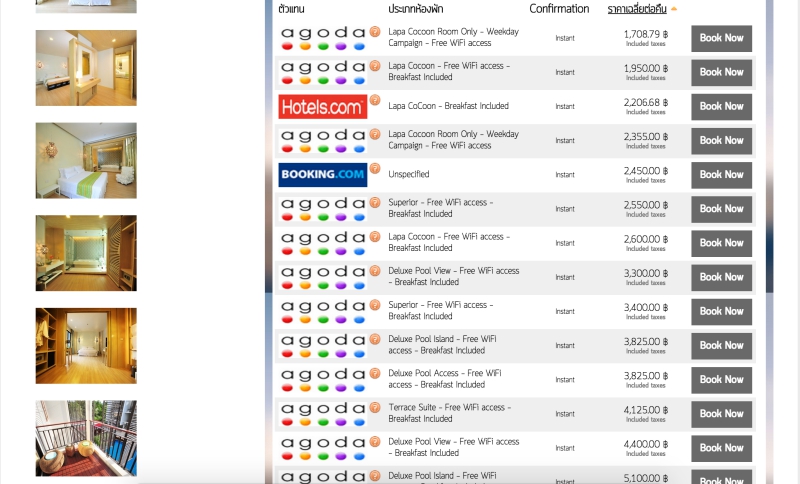The image size is (800, 484).
Task: Click the agoda logo in the 2,600.00 ฿ row
Action: click(322, 243)
